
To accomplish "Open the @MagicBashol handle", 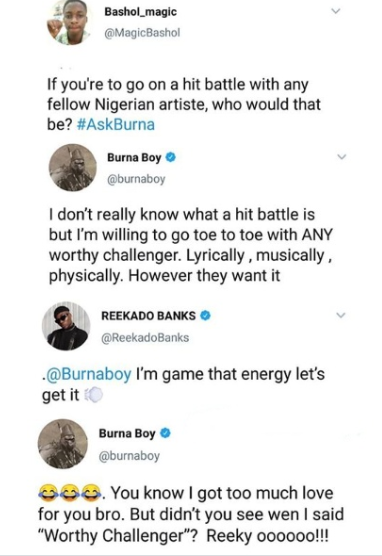I will pos(142,33).
